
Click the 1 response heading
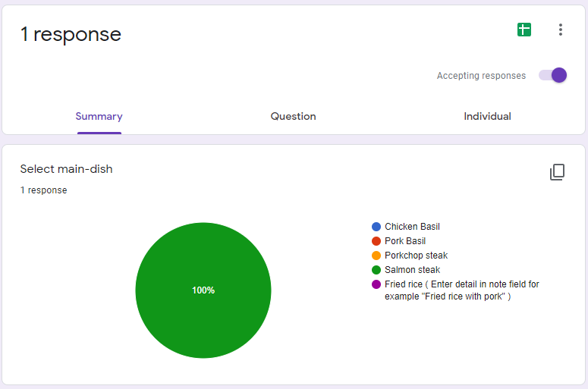point(71,34)
